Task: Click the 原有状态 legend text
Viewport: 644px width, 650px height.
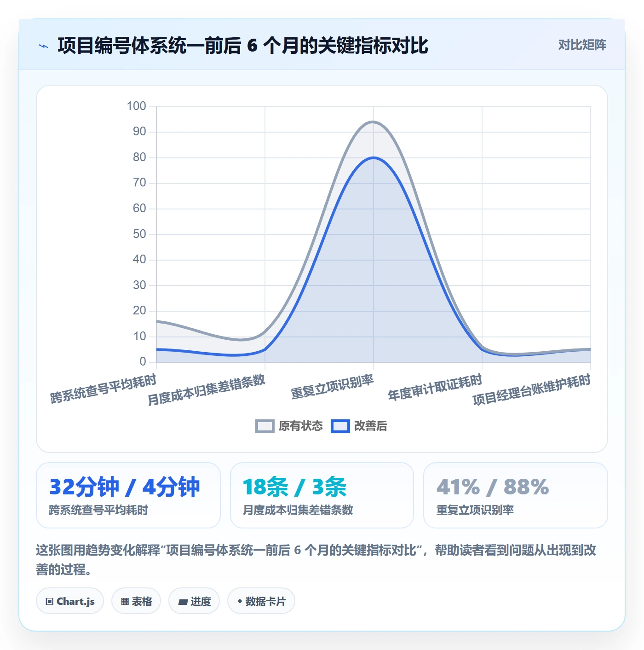Action: coord(301,426)
